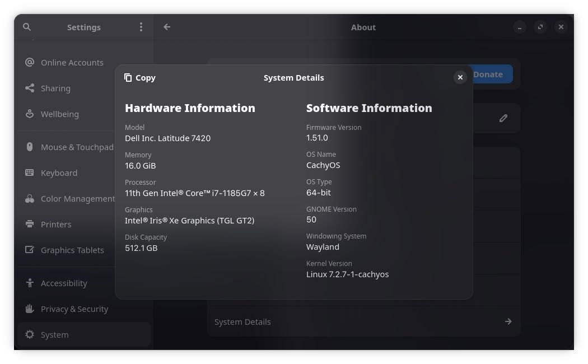This screenshot has width=588, height=364.
Task: Click kernel value 'Linux 7.2.7-1-cachyos'
Action: [347, 274]
